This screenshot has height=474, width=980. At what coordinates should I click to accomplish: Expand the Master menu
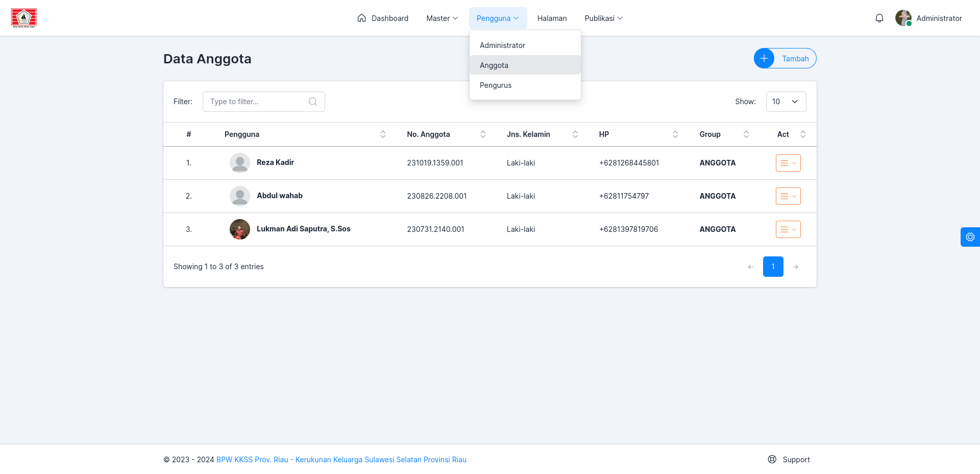(442, 18)
